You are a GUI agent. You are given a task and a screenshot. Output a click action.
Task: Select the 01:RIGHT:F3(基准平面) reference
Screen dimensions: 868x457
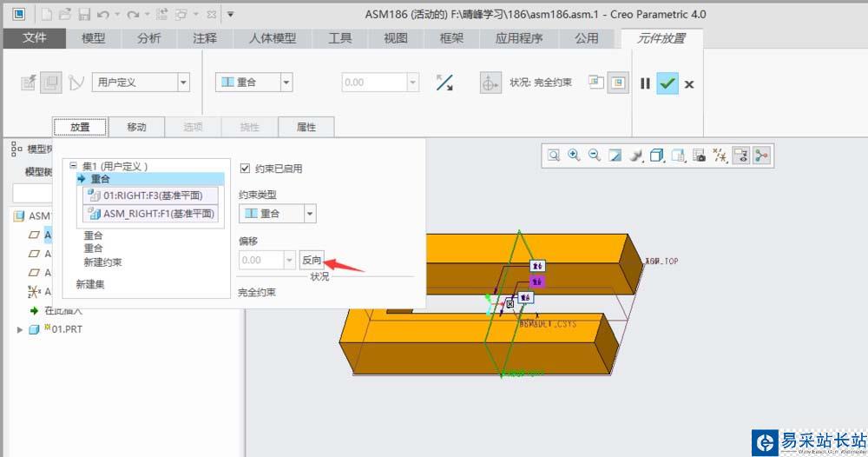tap(150, 195)
